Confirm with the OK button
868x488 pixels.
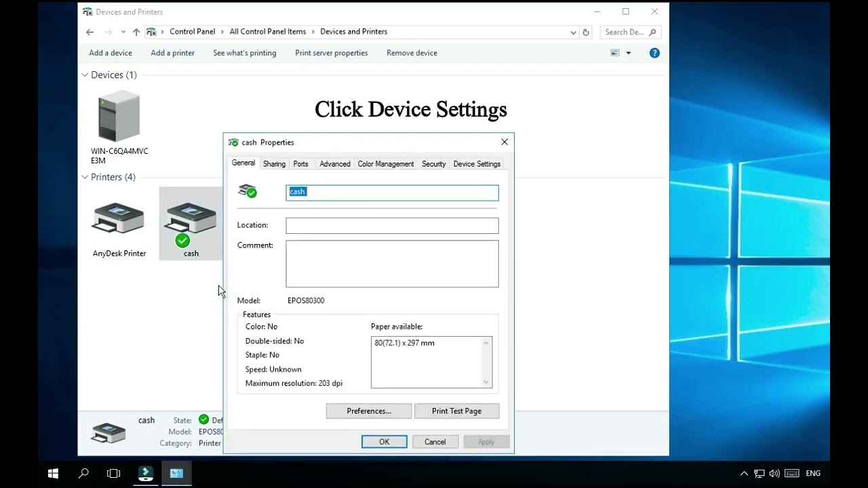coord(384,442)
